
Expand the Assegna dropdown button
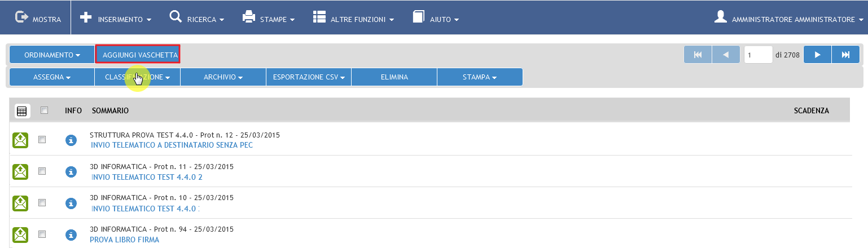52,77
